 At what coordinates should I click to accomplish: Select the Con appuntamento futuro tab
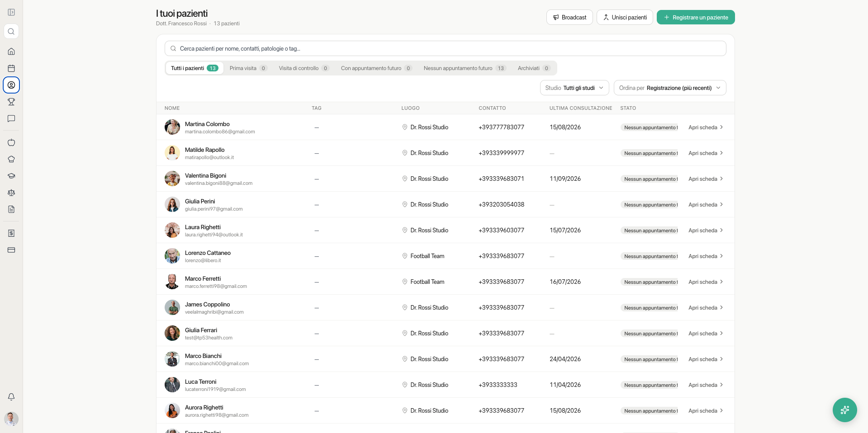[x=376, y=68]
